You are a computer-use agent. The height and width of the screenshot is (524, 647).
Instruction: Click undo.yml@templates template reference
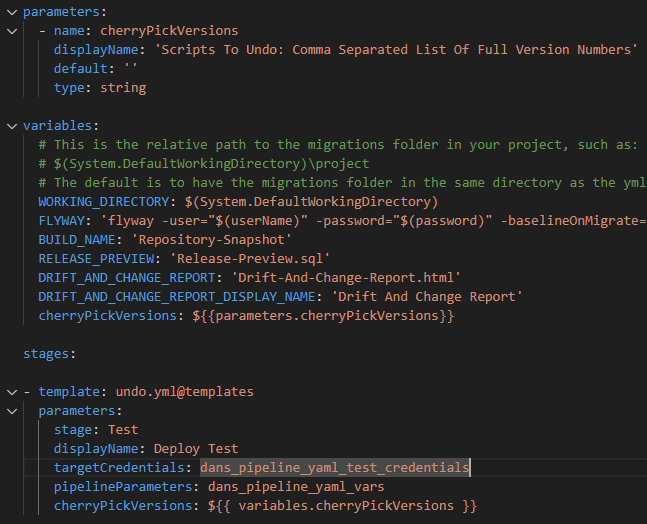[184, 392]
